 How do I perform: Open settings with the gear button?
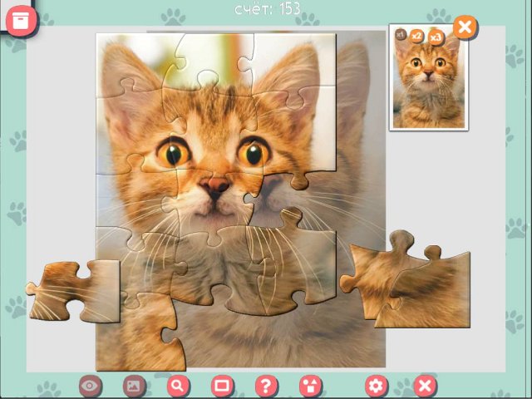coord(377,386)
